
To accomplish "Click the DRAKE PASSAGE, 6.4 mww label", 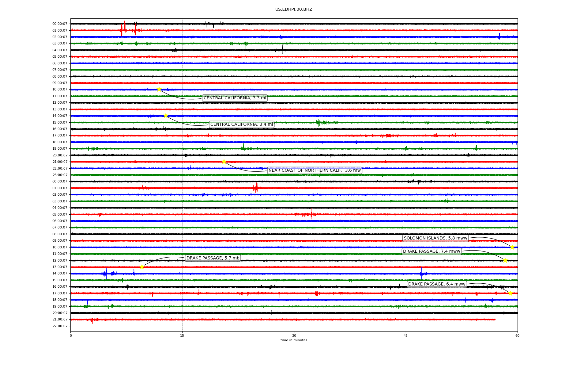I will click(437, 284).
